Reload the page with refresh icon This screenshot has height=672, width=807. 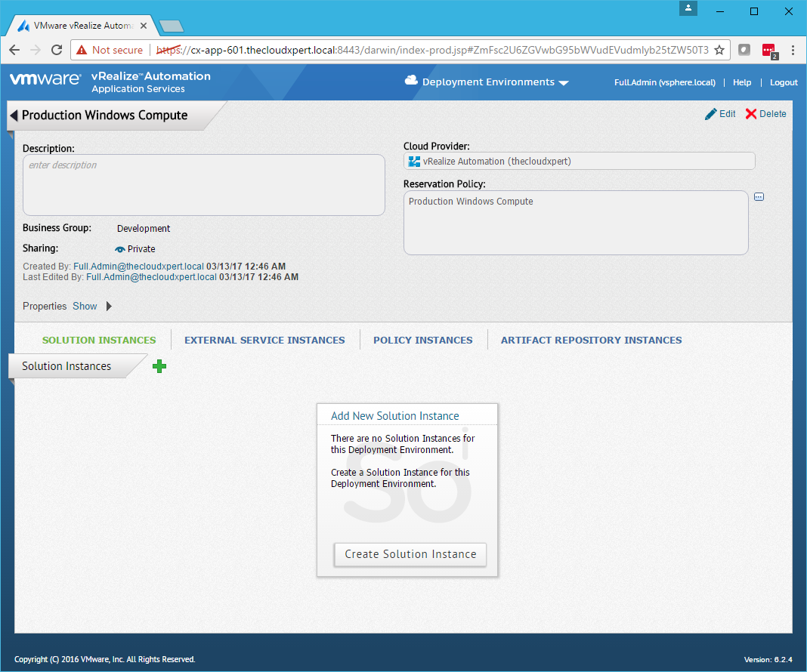[57, 50]
